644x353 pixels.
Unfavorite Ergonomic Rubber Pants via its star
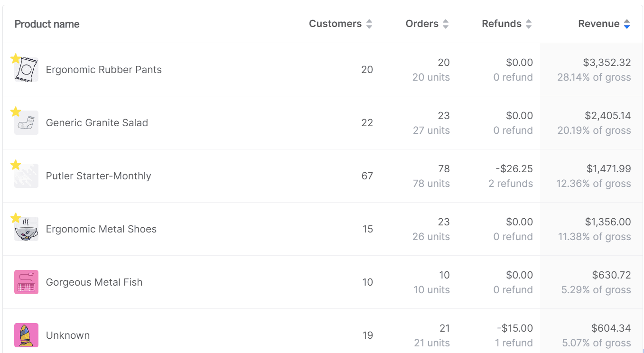coord(15,58)
